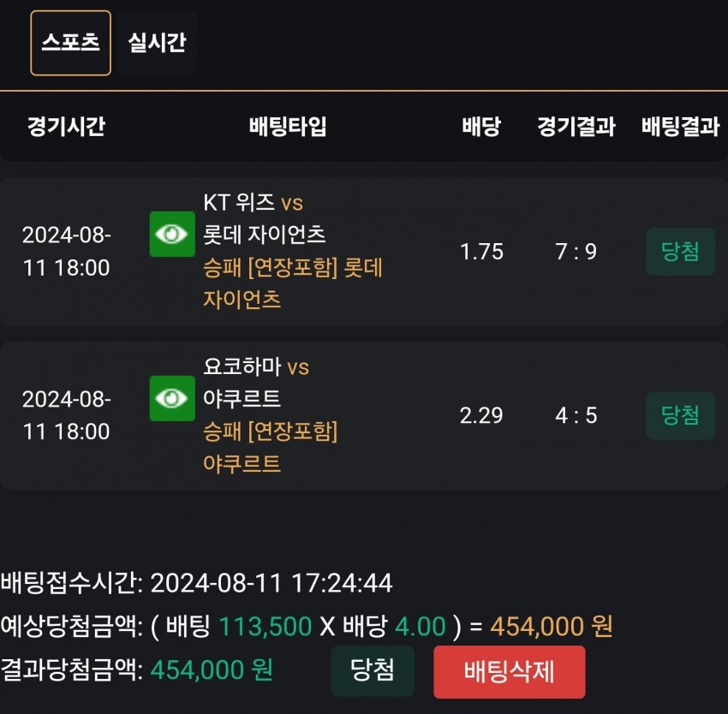The width and height of the screenshot is (728, 714).
Task: Click the 당첨 badge for 야쿠르트 bet
Action: 680,415
